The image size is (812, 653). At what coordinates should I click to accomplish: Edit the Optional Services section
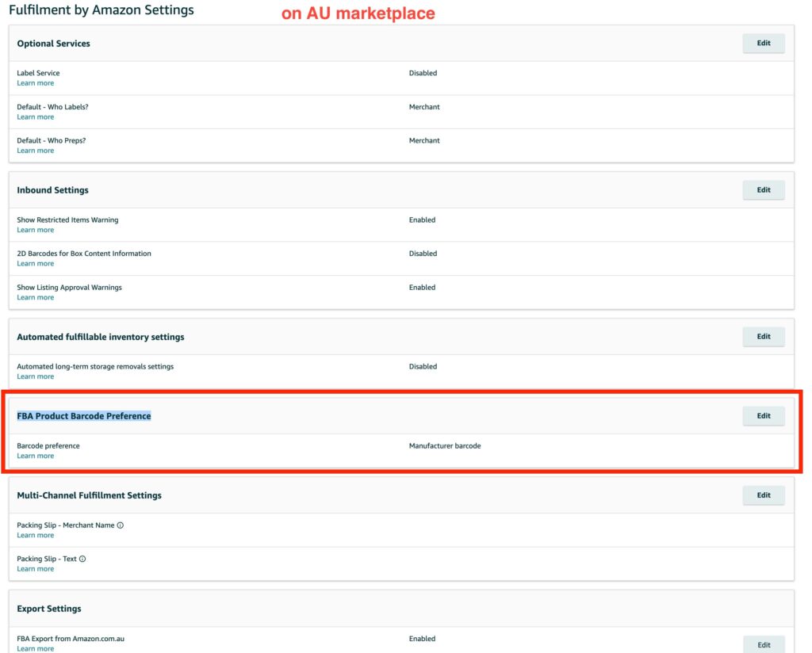(763, 44)
